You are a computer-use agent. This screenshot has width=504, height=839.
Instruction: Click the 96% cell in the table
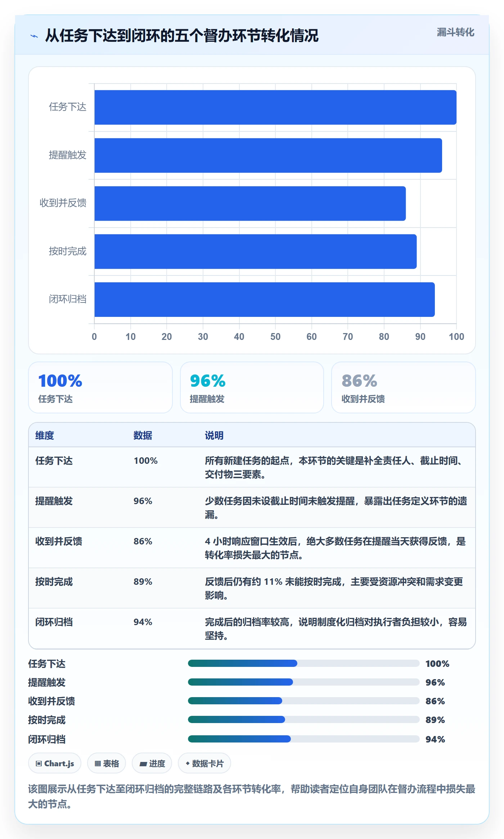pyautogui.click(x=143, y=501)
